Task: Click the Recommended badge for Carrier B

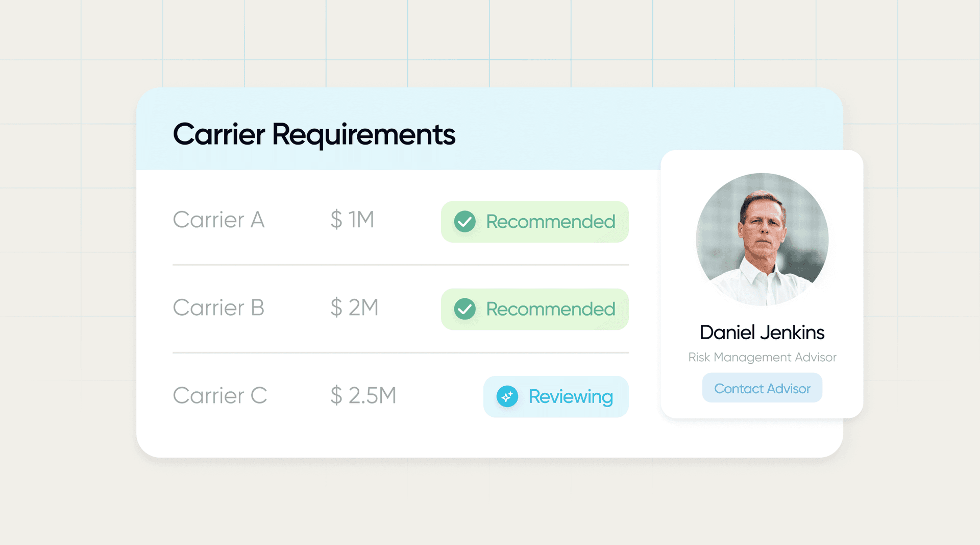Action: [534, 309]
